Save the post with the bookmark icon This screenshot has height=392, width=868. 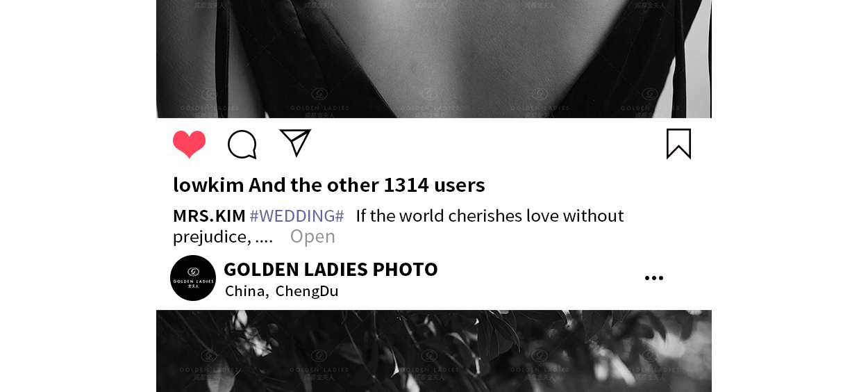pos(678,144)
